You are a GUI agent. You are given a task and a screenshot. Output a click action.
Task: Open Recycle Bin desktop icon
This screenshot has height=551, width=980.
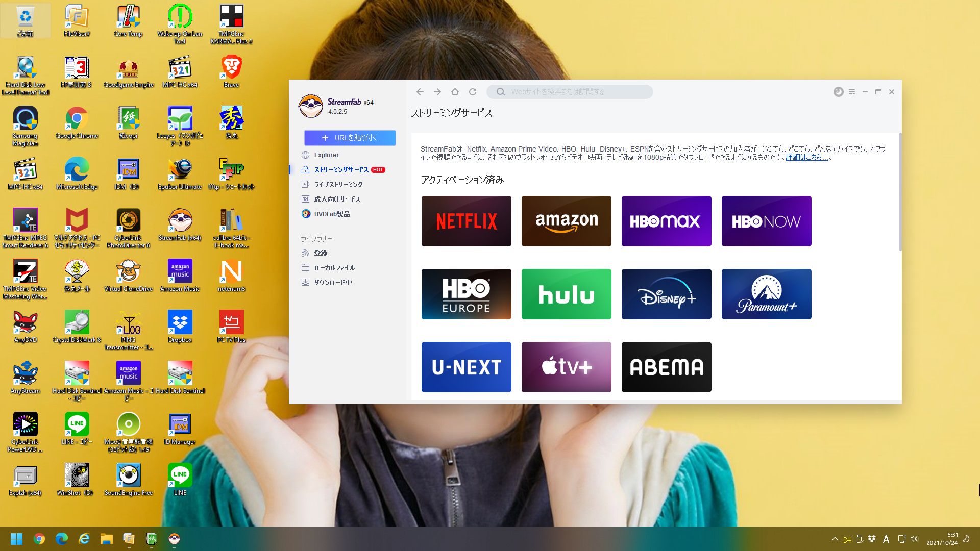pos(25,21)
